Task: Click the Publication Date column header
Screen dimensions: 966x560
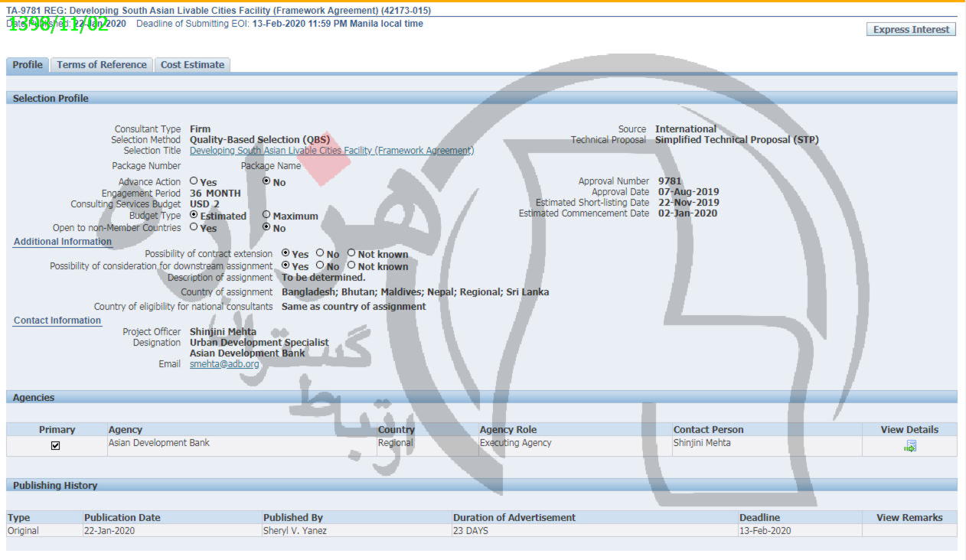Action: pyautogui.click(x=122, y=518)
